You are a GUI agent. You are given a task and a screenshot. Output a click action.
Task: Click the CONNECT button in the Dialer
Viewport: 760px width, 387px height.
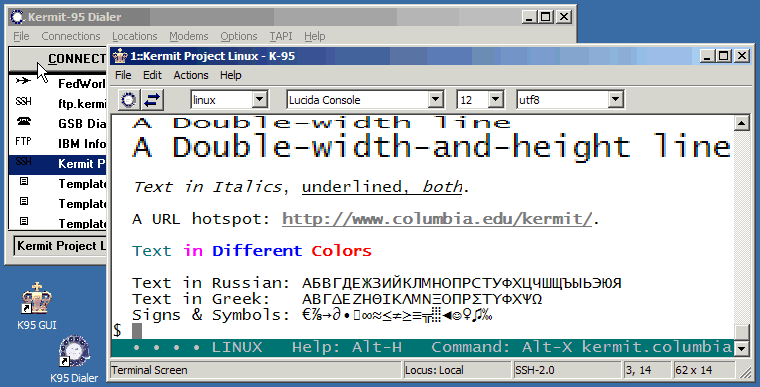(x=58, y=59)
